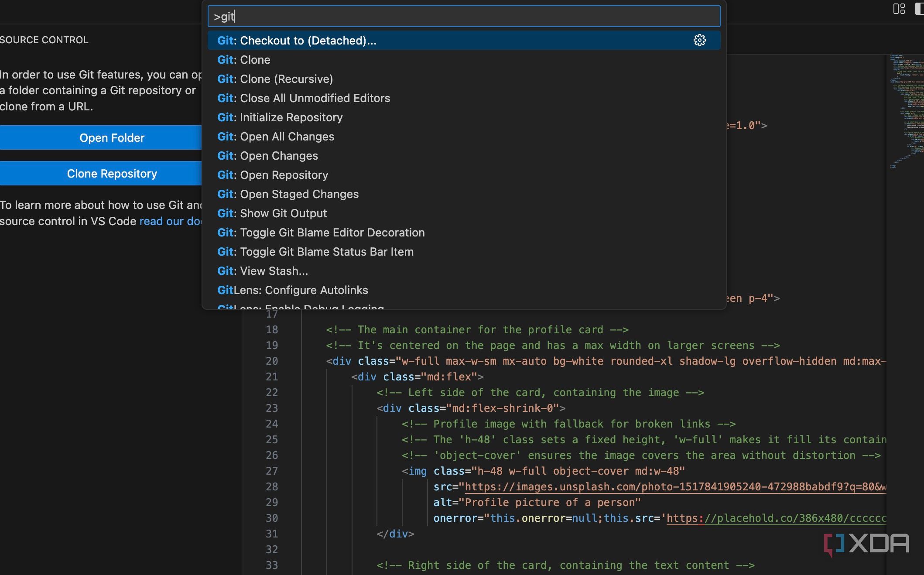Click the closing </div> tag on line 31
The height and width of the screenshot is (575, 924).
click(x=395, y=534)
